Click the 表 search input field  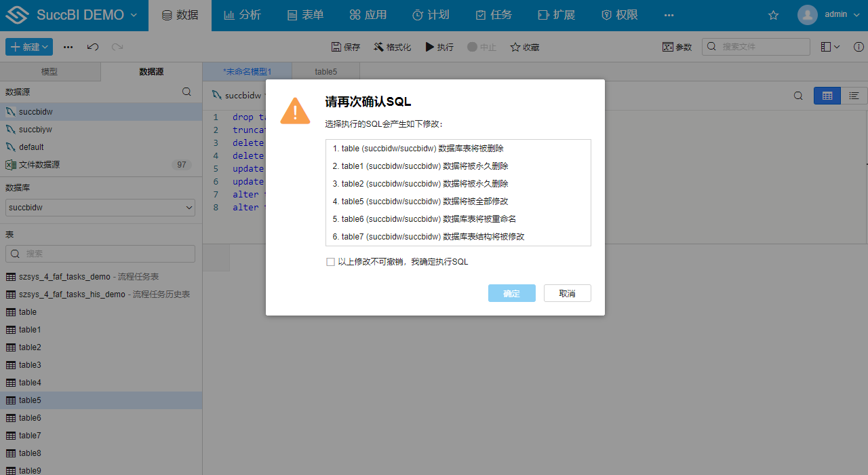(x=100, y=252)
